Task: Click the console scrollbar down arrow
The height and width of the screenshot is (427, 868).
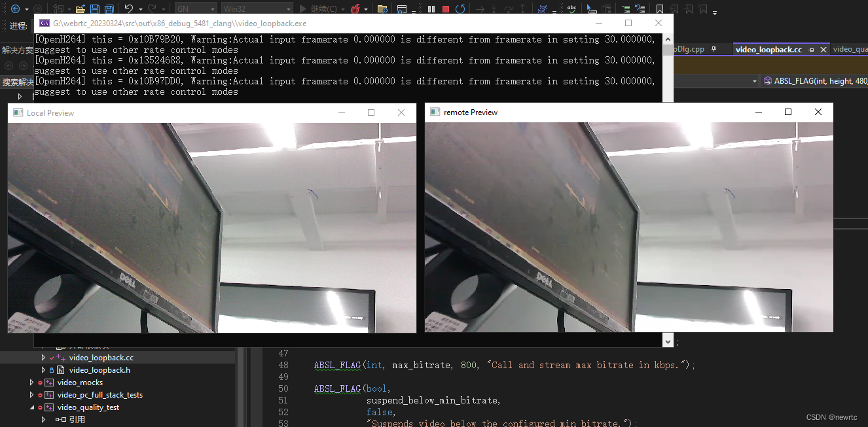Action: pyautogui.click(x=668, y=341)
